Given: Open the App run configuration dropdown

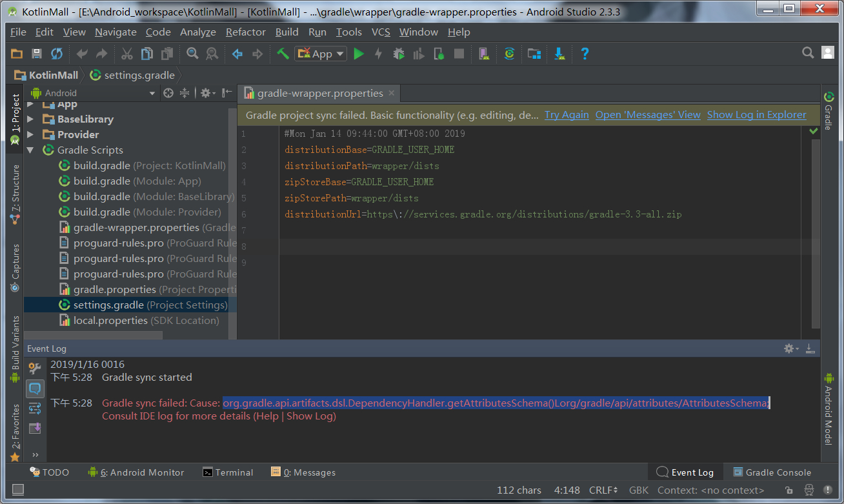Looking at the screenshot, I should click(x=321, y=54).
